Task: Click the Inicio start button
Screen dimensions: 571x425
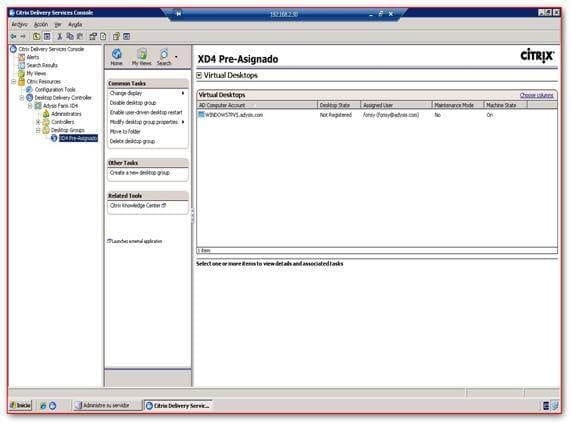Action: (21, 405)
